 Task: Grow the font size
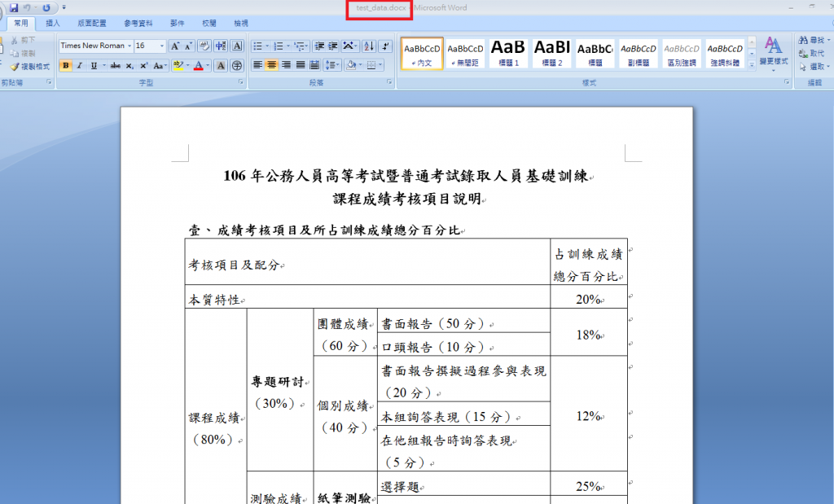174,46
